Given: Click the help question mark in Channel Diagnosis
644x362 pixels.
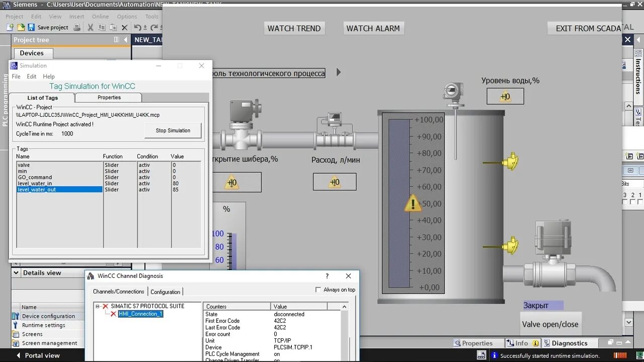Looking at the screenshot, I should pos(327,276).
